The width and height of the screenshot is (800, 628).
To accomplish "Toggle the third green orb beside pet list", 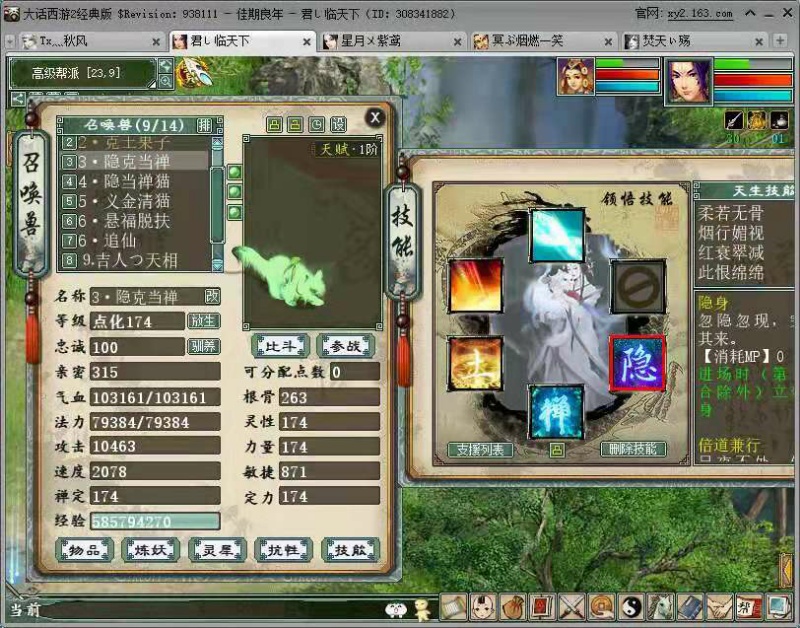I will pyautogui.click(x=235, y=212).
